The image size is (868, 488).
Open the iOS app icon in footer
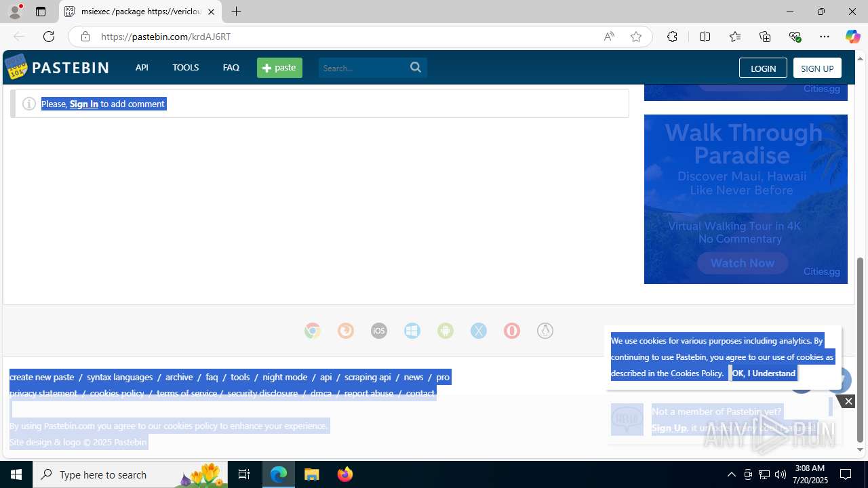pos(379,331)
